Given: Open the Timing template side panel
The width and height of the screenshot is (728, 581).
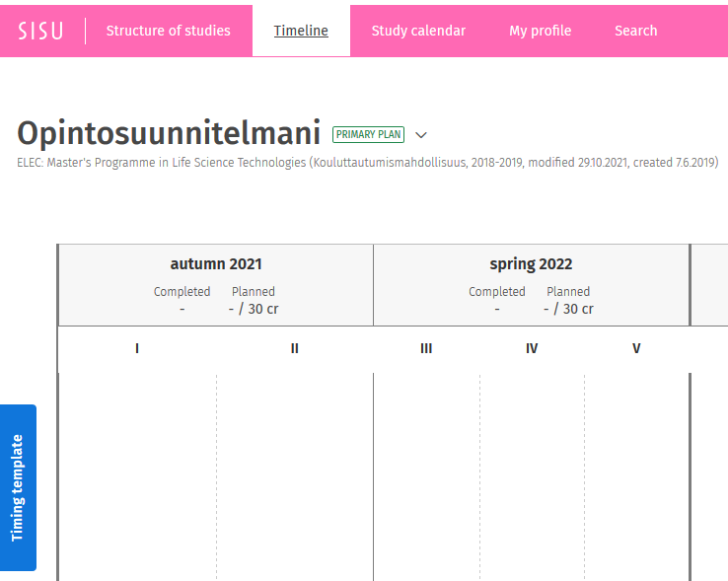Looking at the screenshot, I should click(18, 487).
